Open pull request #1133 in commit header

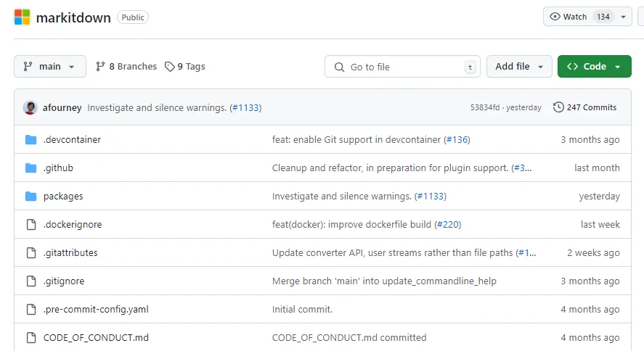pos(245,107)
